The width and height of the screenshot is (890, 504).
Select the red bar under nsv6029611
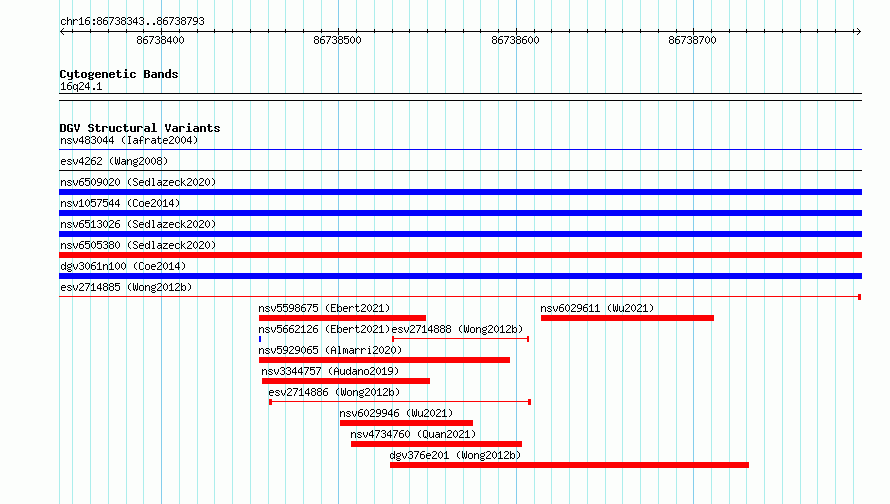(627, 318)
